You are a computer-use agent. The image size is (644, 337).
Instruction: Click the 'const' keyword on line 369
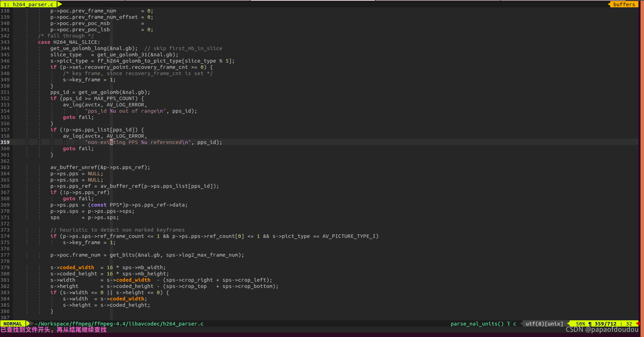(x=99, y=205)
